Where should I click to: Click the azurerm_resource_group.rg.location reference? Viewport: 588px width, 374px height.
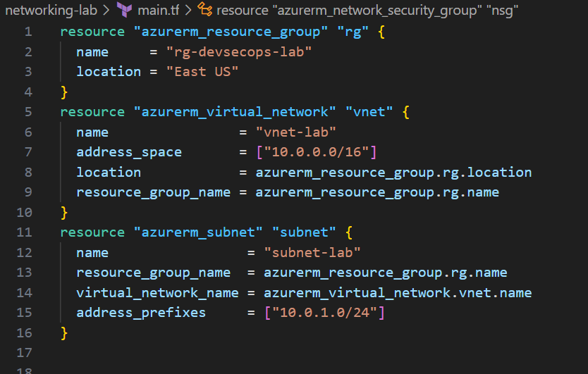(393, 173)
